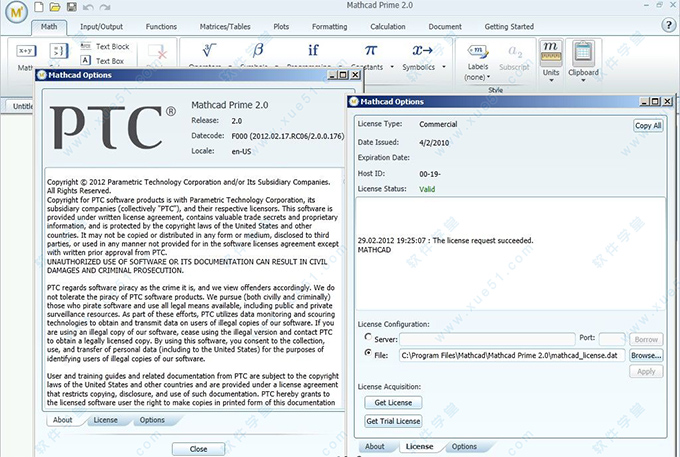Image resolution: width=680 pixels, height=457 pixels.
Task: Insert a Math region (x+y icon)
Action: click(x=26, y=51)
